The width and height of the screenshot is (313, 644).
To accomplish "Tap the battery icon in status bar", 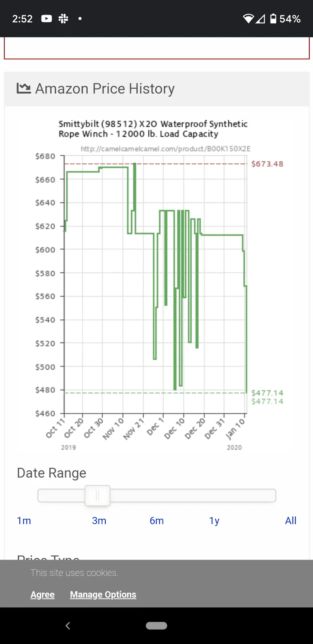I will coord(273,19).
